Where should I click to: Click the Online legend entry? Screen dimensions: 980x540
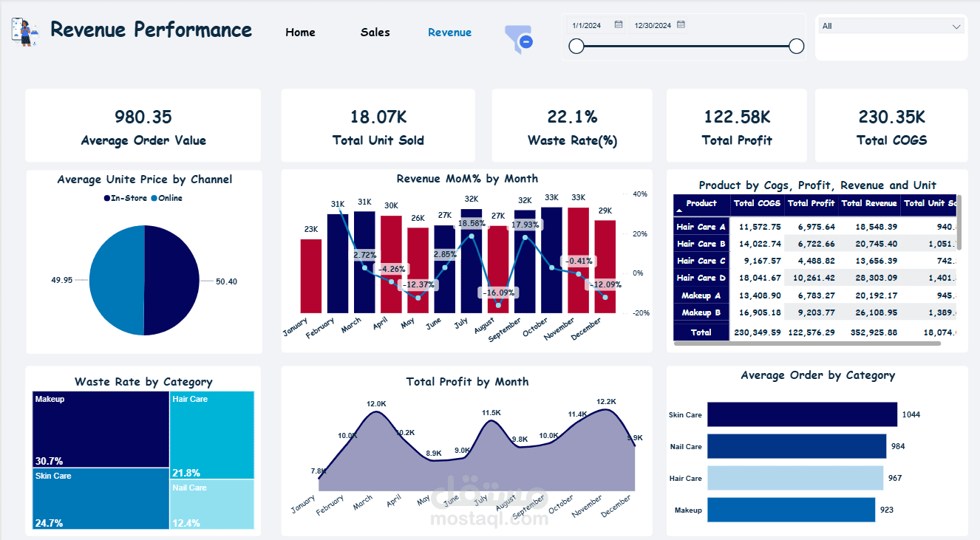[167, 198]
